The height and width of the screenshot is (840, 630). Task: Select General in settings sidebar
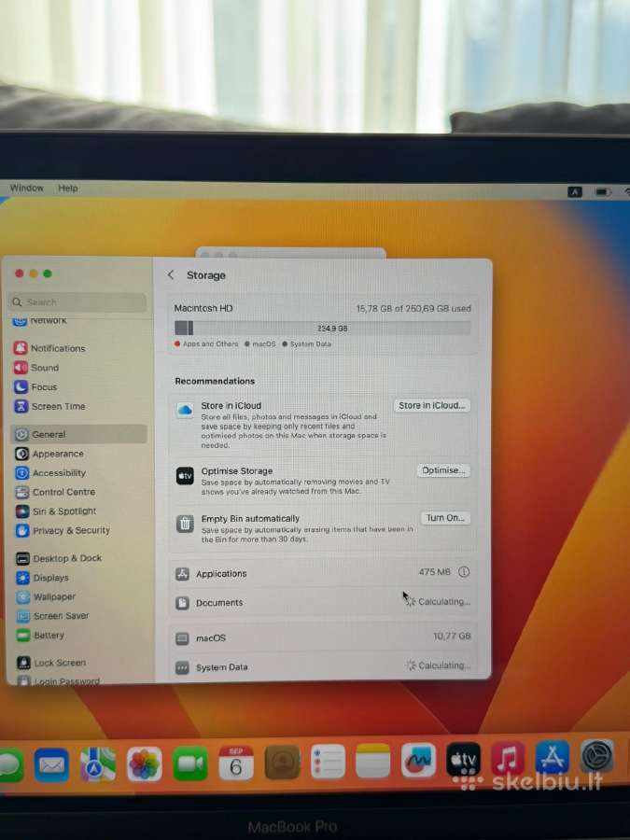(x=78, y=434)
